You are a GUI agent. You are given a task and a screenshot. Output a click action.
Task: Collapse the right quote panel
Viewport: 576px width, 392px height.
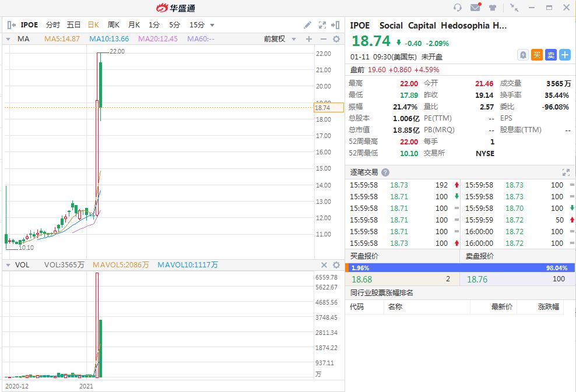coord(335,25)
